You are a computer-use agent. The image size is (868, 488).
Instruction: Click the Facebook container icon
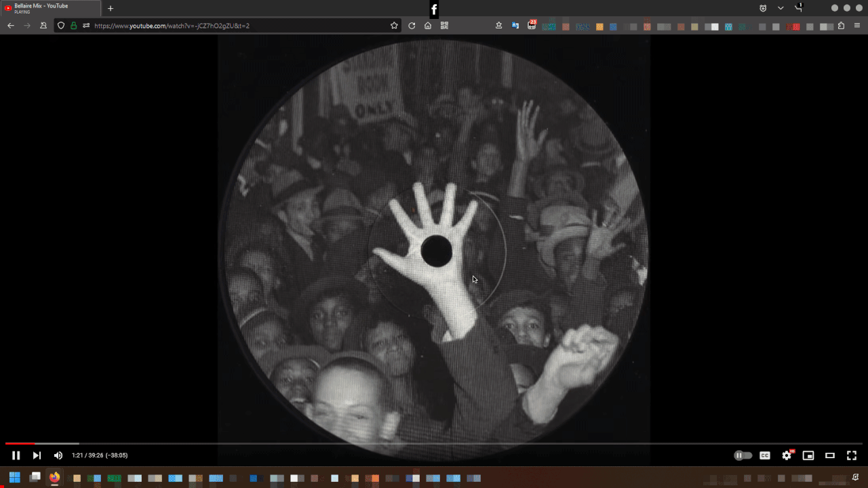click(434, 9)
